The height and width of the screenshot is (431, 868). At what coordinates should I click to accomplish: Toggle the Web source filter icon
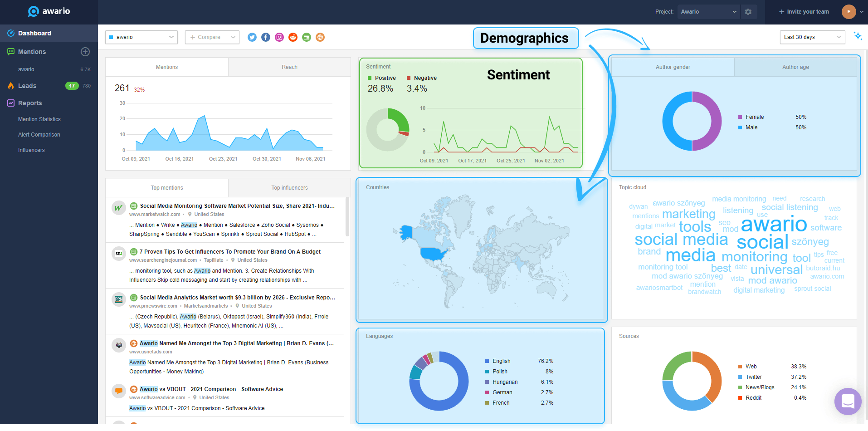(x=320, y=37)
